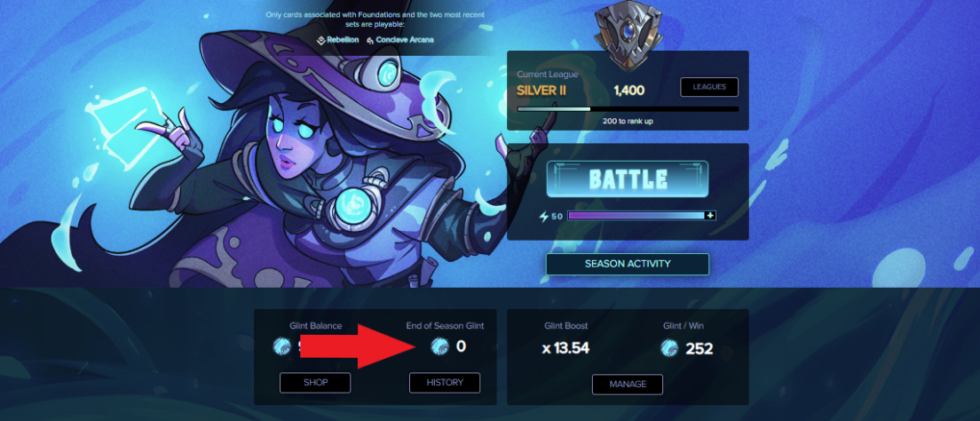Open the LEAGUES button
The image size is (980, 421).
709,87
